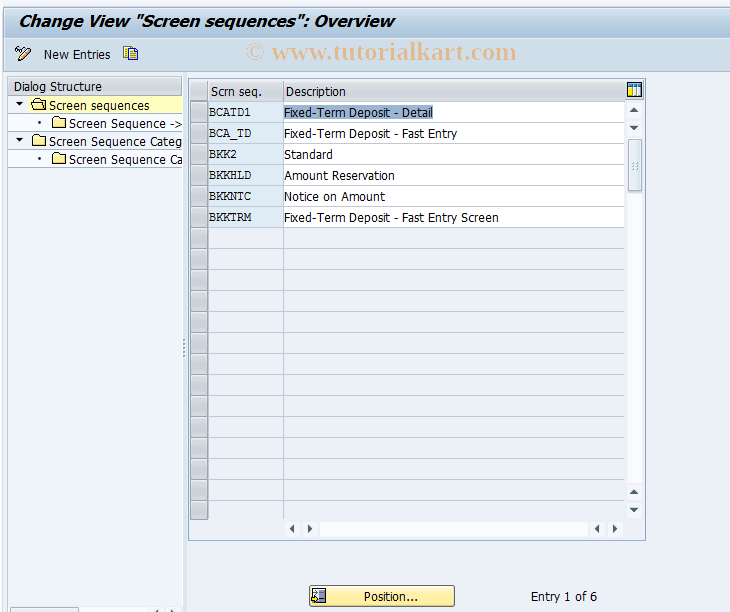Select row selector for BKKTRM

point(199,217)
